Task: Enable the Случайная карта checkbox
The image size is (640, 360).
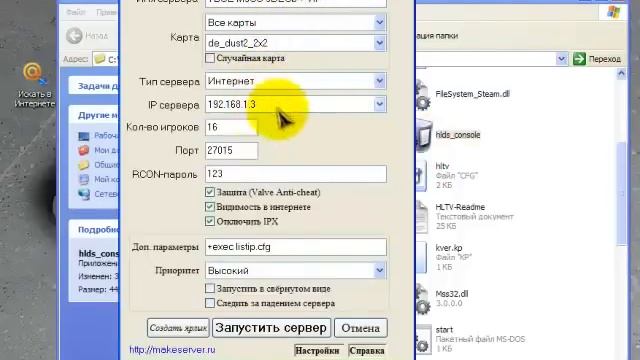Action: click(210, 58)
